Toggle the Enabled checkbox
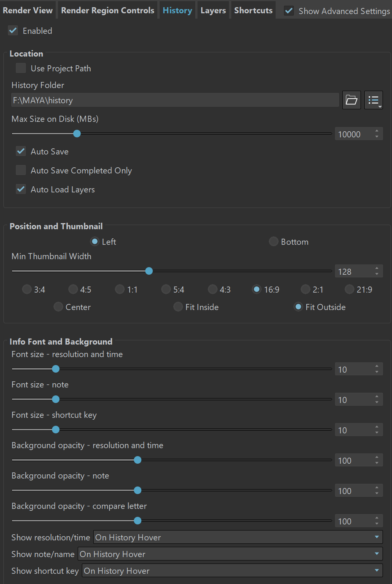 [13, 31]
